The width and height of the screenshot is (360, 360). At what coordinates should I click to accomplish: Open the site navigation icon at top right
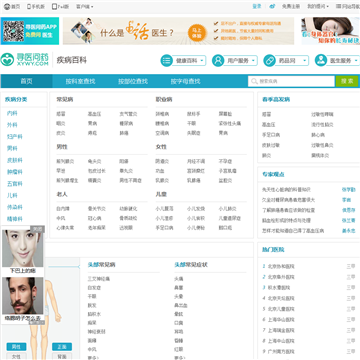coord(338,6)
